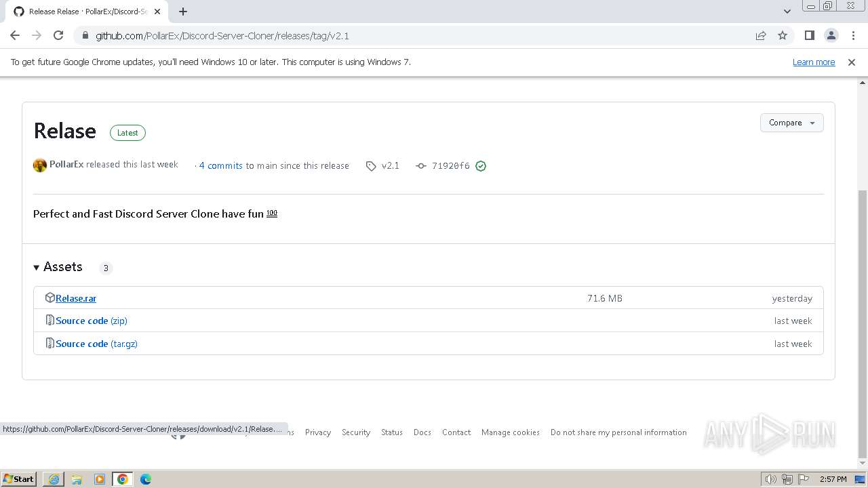The image size is (868, 488).
Task: Open Windows Start menu
Action: [x=19, y=479]
